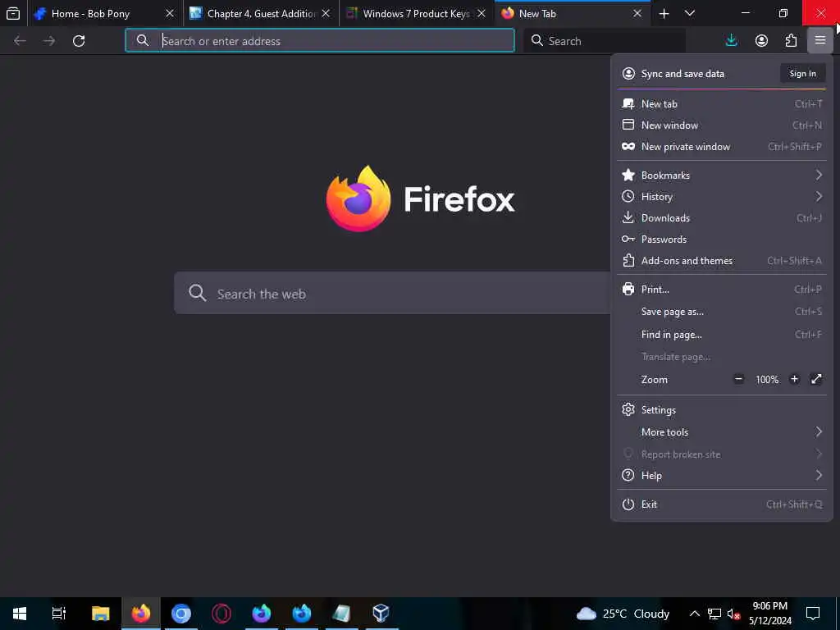
Task: Close the New Tab tab
Action: (x=637, y=13)
